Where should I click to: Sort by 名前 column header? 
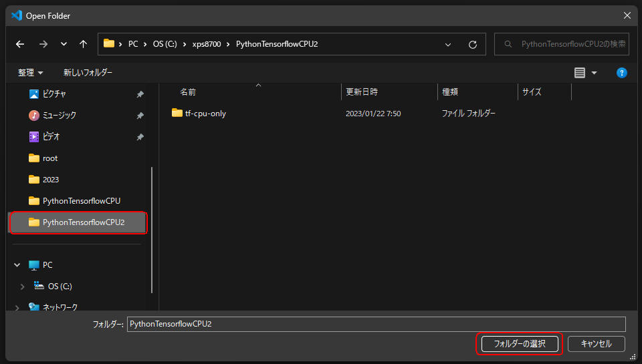coord(188,92)
